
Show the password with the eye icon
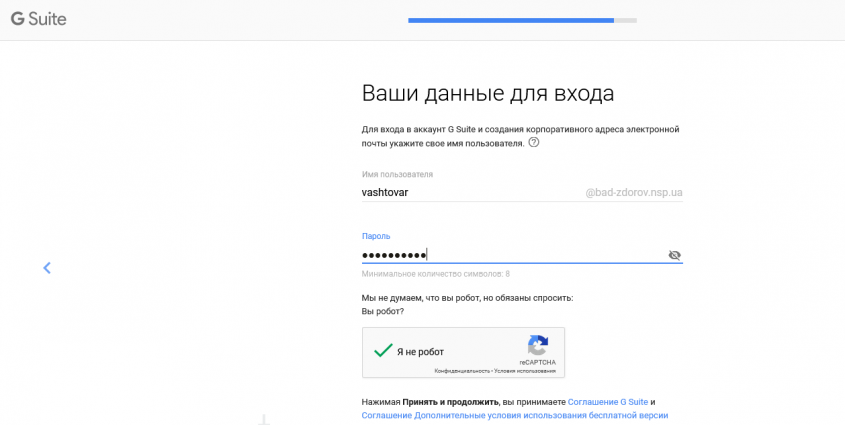[674, 255]
